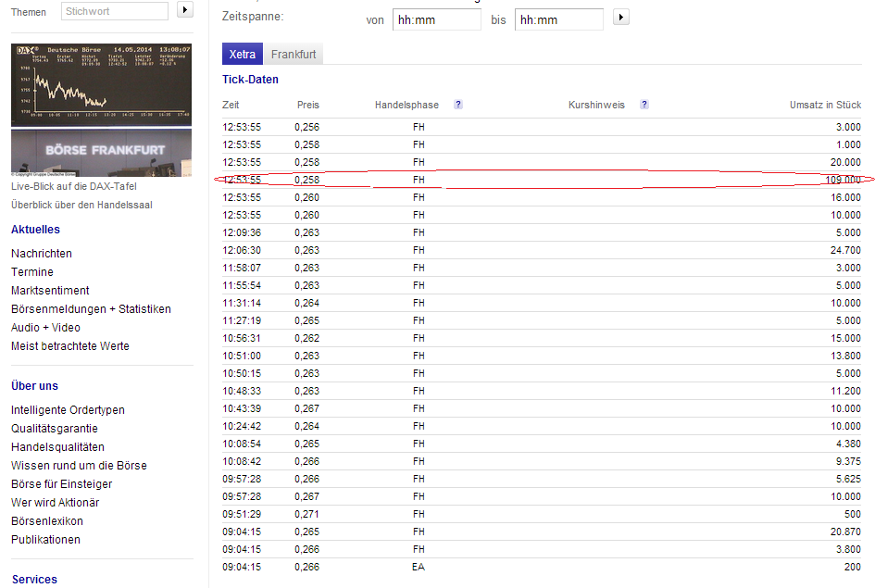Screen dimensions: 875x588
Task: Open Intelligente Ordertypen link
Action: [x=68, y=410]
